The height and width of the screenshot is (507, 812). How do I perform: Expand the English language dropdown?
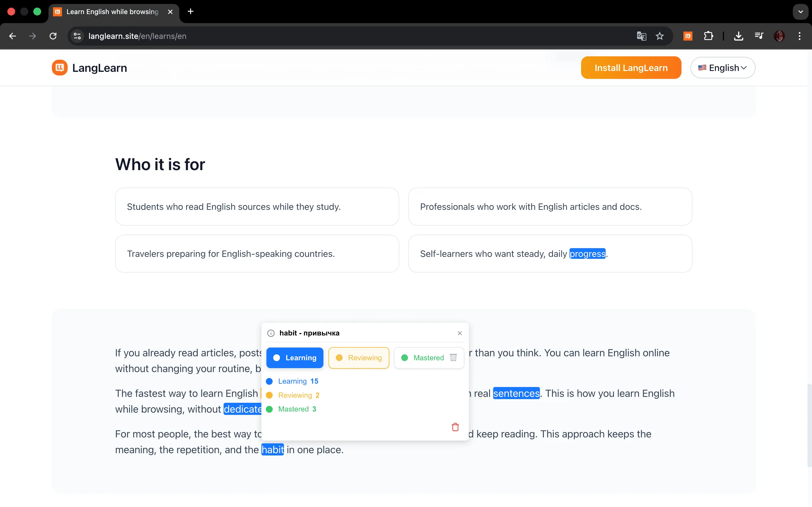click(x=722, y=68)
